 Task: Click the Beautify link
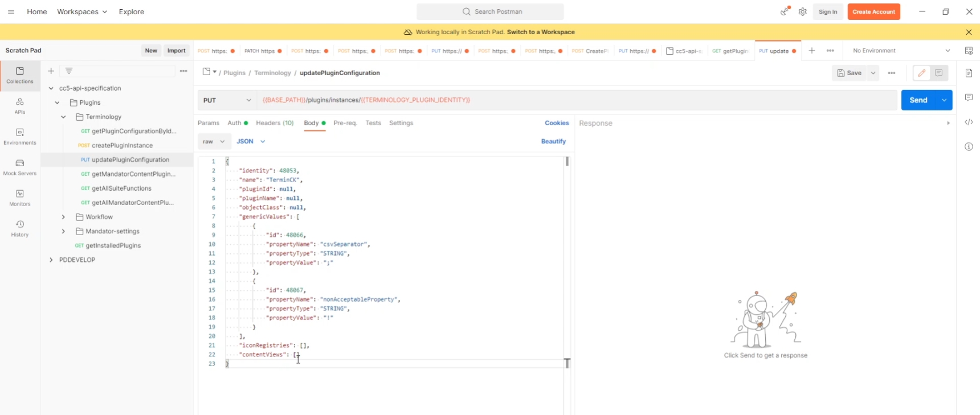[553, 141]
